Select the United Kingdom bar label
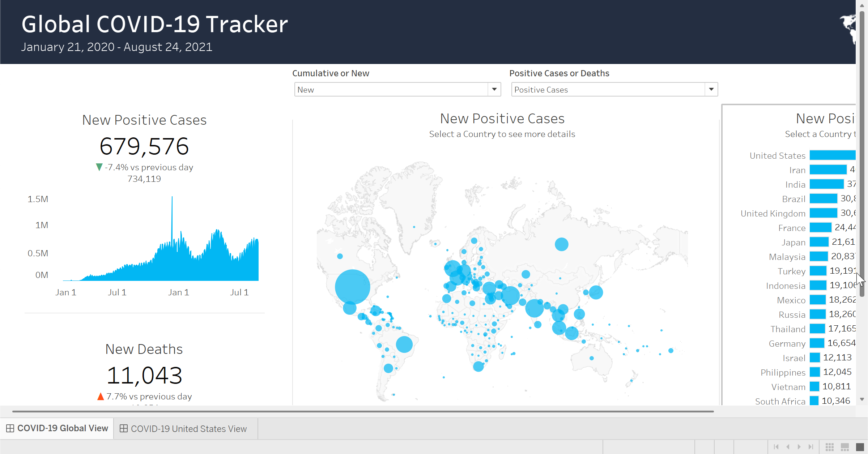 point(773,214)
